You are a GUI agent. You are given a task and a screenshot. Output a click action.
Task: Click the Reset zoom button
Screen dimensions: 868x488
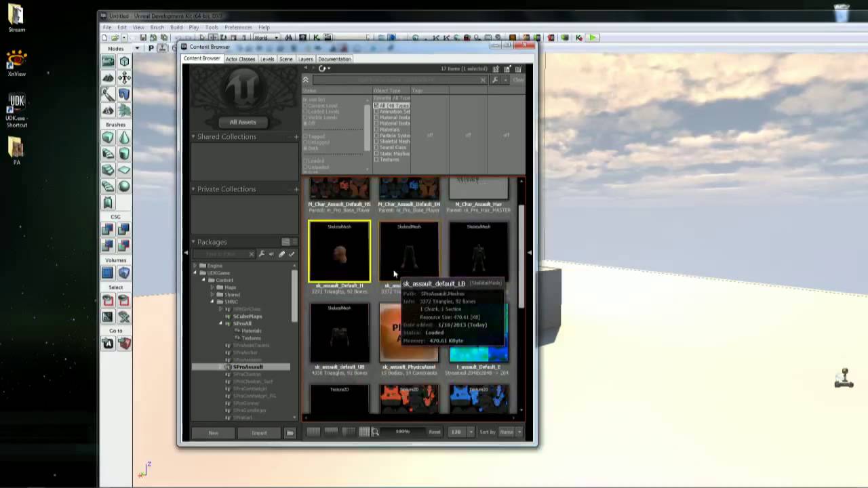[435, 432]
